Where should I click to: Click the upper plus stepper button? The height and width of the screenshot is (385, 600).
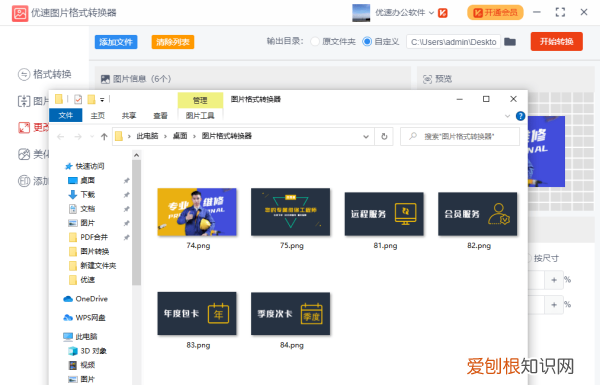554,280
